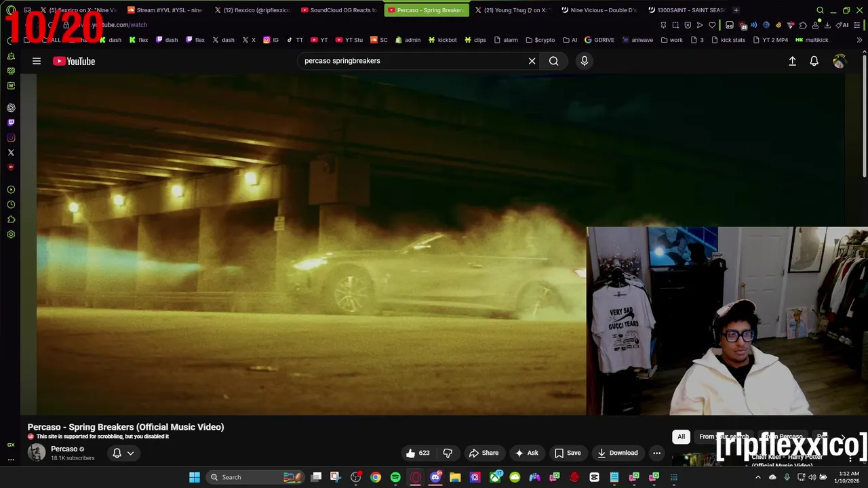
Task: Open the YouTube account avatar menu
Action: click(840, 61)
